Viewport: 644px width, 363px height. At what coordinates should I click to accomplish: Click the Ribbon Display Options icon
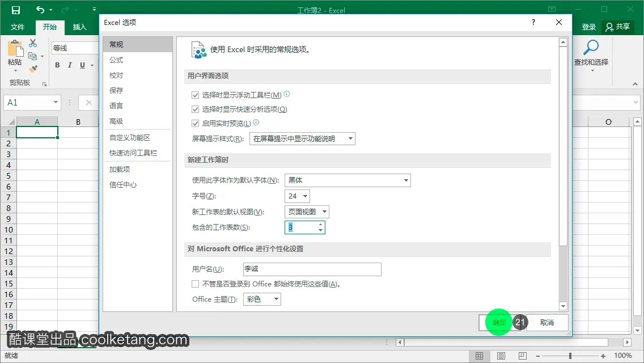(x=552, y=9)
